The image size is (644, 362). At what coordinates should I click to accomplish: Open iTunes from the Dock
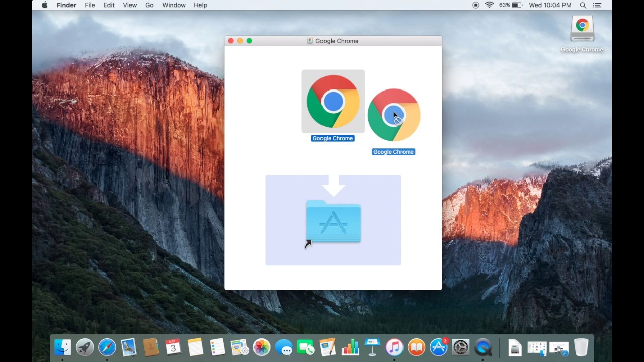pyautogui.click(x=394, y=347)
